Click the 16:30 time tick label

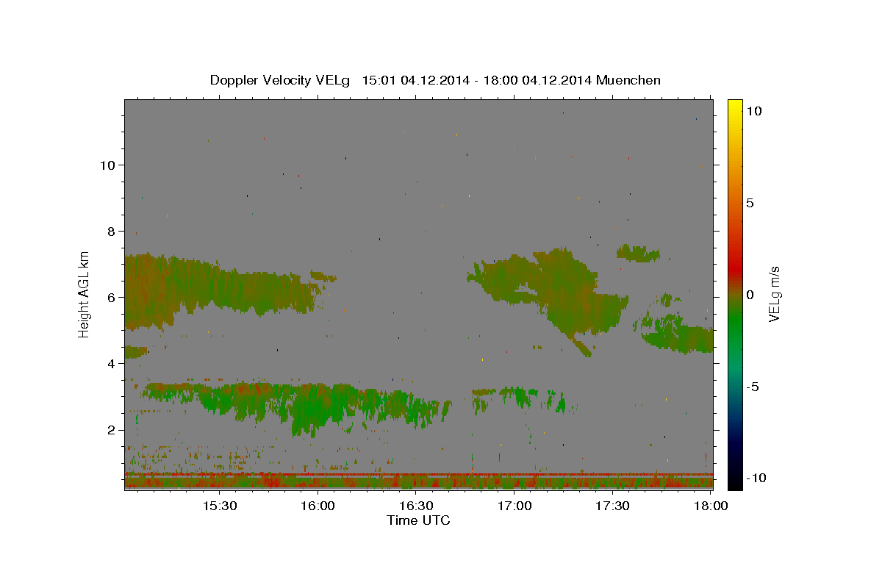click(x=416, y=506)
